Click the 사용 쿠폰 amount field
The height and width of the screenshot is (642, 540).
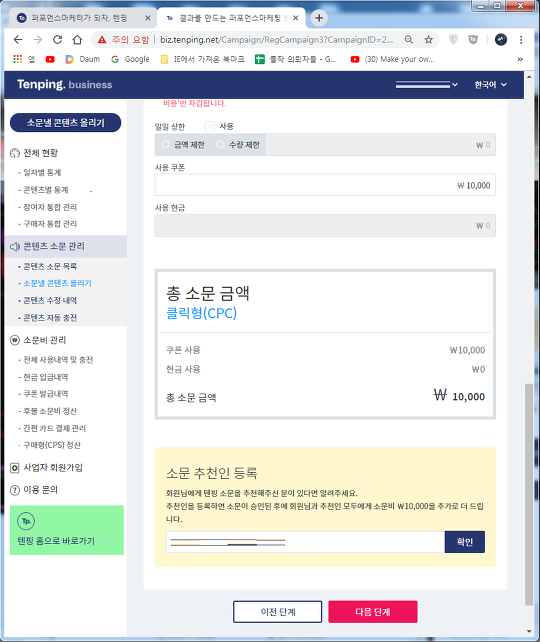[x=325, y=185]
